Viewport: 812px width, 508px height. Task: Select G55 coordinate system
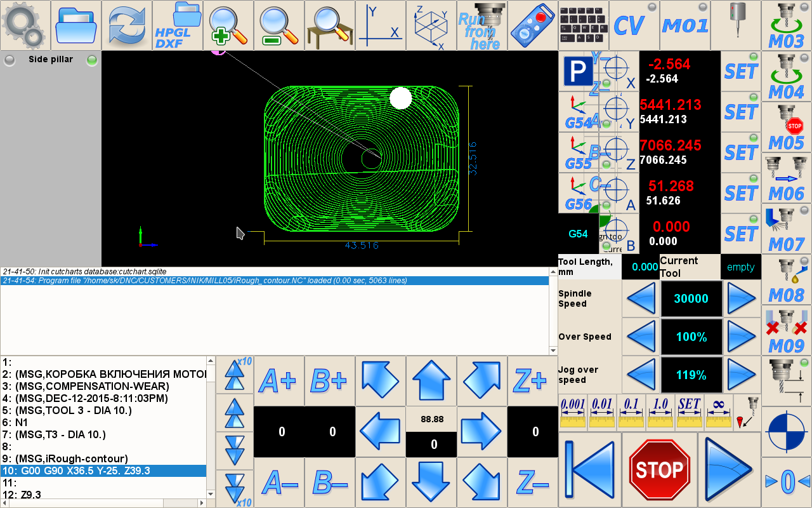(x=578, y=152)
